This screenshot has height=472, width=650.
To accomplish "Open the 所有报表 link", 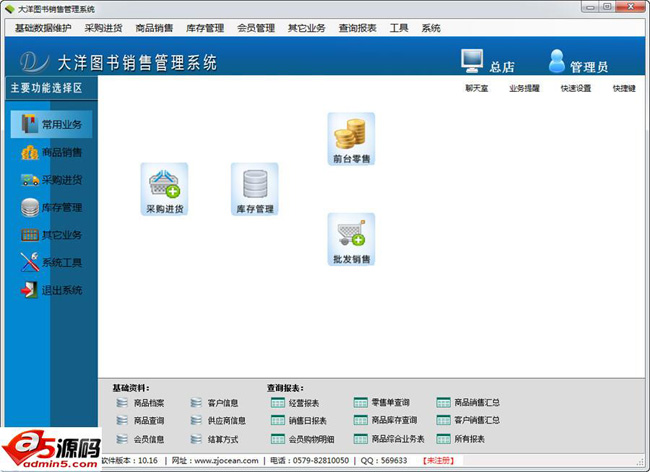I will tap(461, 439).
